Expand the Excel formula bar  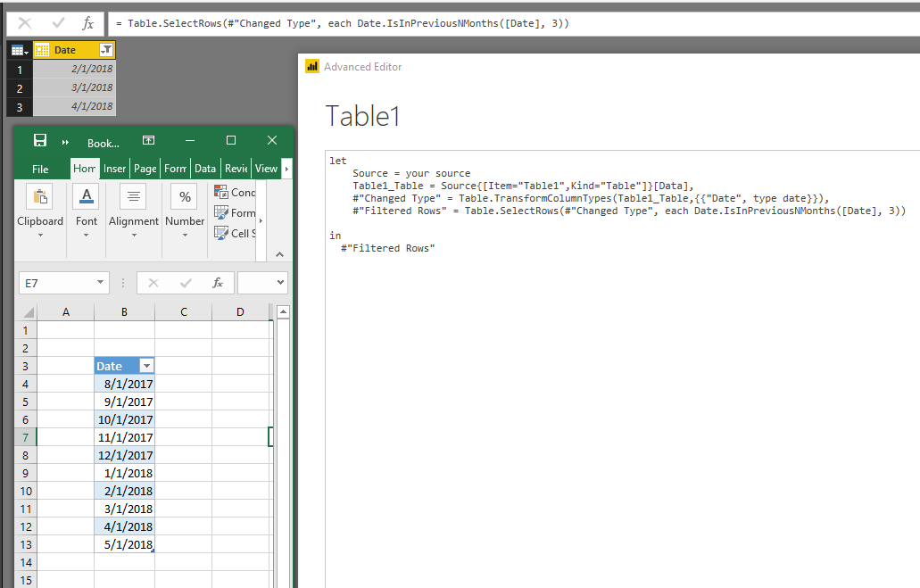[280, 283]
